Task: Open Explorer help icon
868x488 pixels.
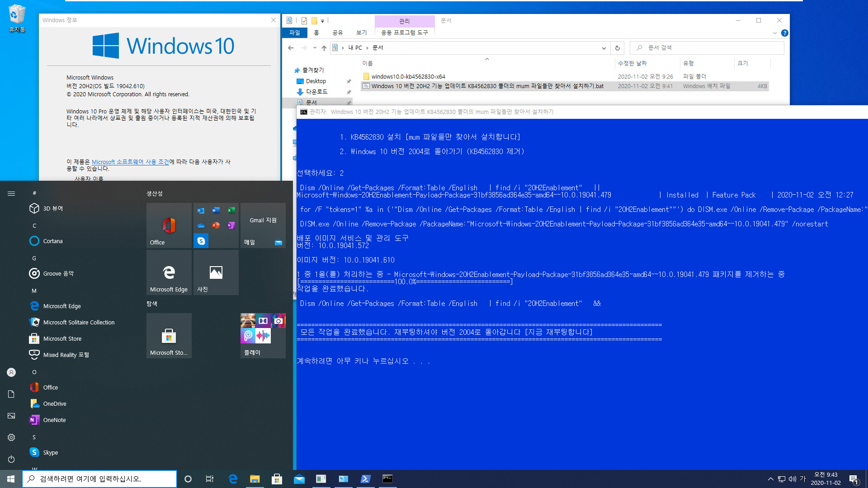Action: pyautogui.click(x=785, y=33)
